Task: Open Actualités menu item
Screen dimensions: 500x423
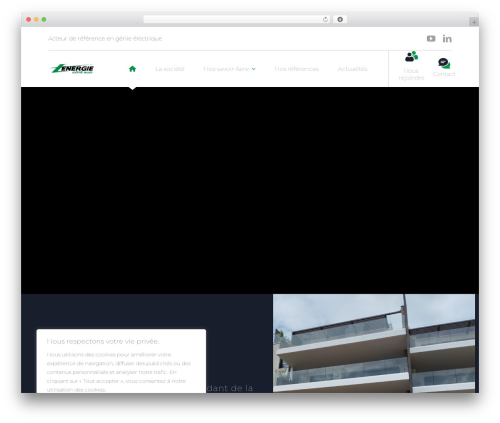Action: tap(352, 69)
